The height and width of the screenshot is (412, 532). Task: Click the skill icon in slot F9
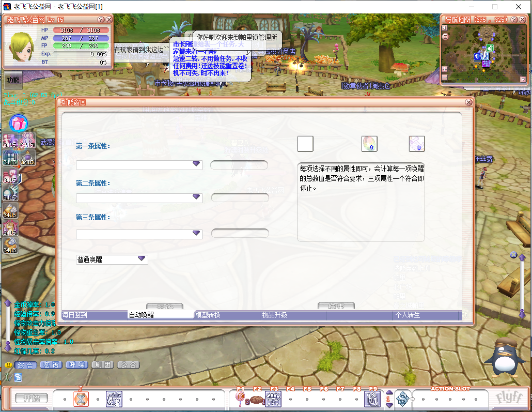click(372, 399)
